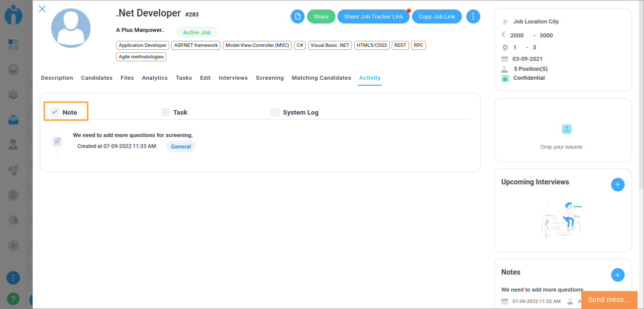Uncheck the Note filter checkbox
The image size is (644, 309).
click(55, 112)
